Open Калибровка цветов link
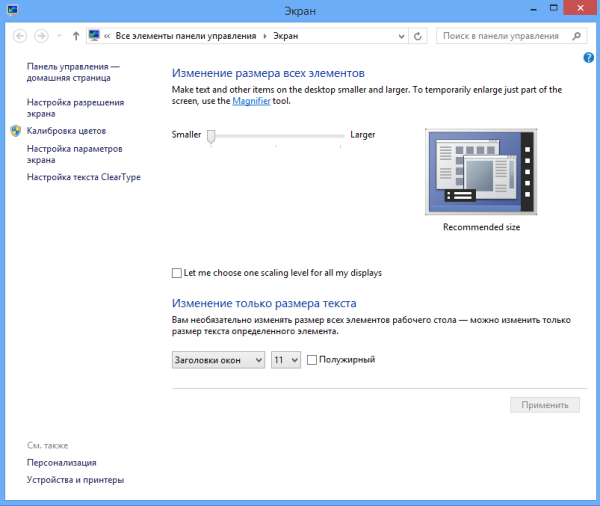 pyautogui.click(x=66, y=131)
